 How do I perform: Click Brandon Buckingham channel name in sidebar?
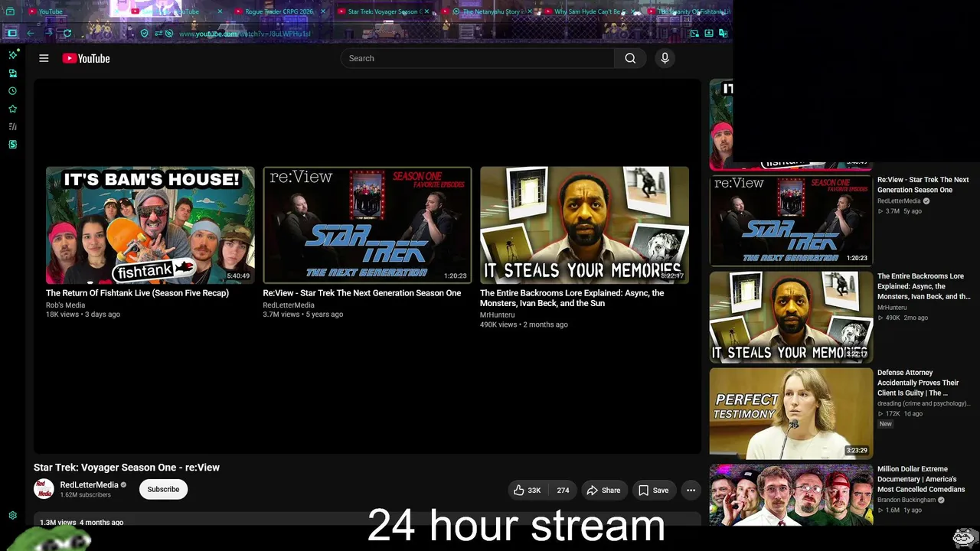pyautogui.click(x=906, y=500)
